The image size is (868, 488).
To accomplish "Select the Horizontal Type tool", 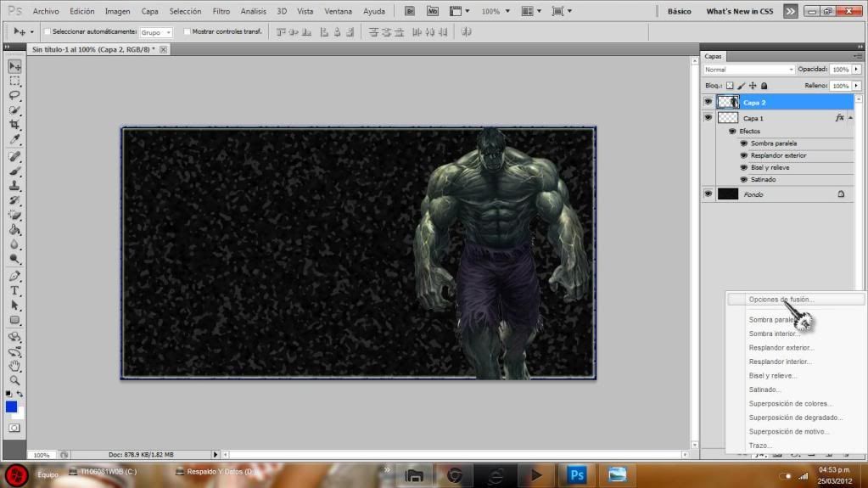I will point(15,291).
